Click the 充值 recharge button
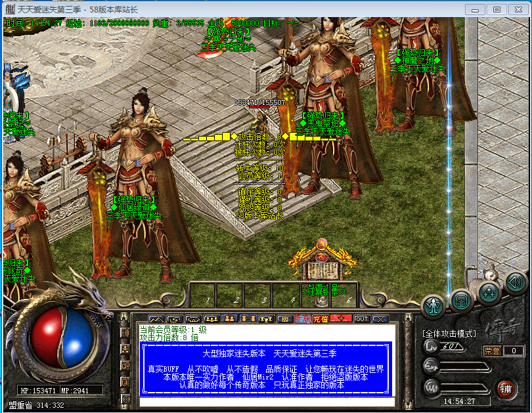The width and height of the screenshot is (532, 413). [321, 318]
